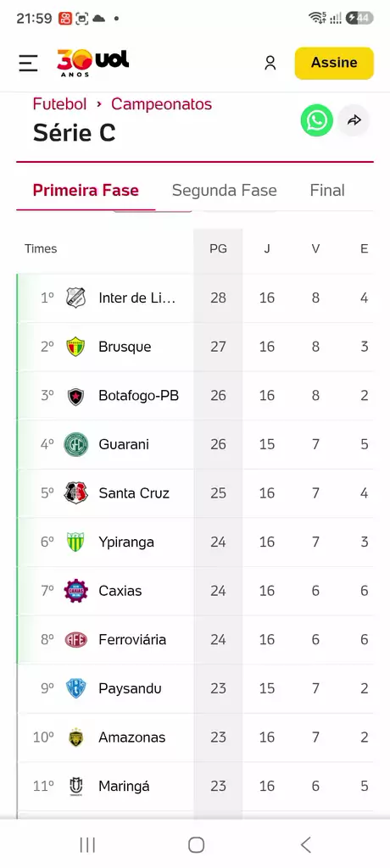This screenshot has height=868, width=390.
Task: Click the yellow Assine button
Action: click(x=334, y=63)
